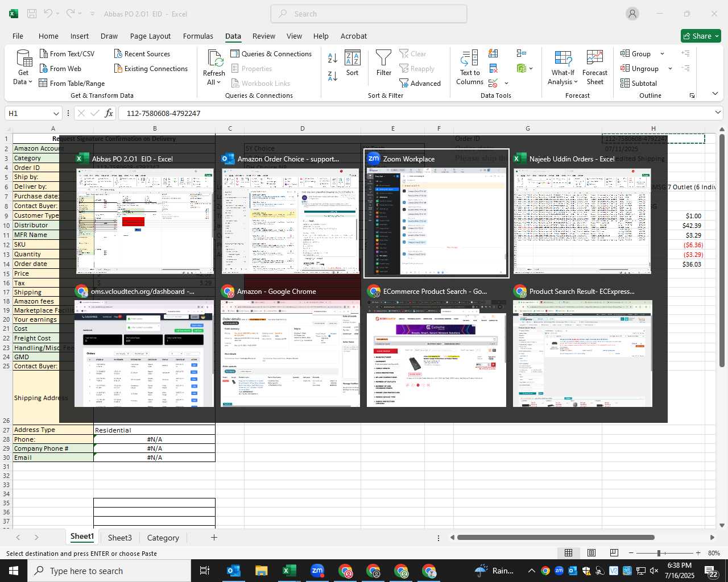Expand the Group dropdown arrow
Image resolution: width=728 pixels, height=582 pixels.
pyautogui.click(x=662, y=54)
